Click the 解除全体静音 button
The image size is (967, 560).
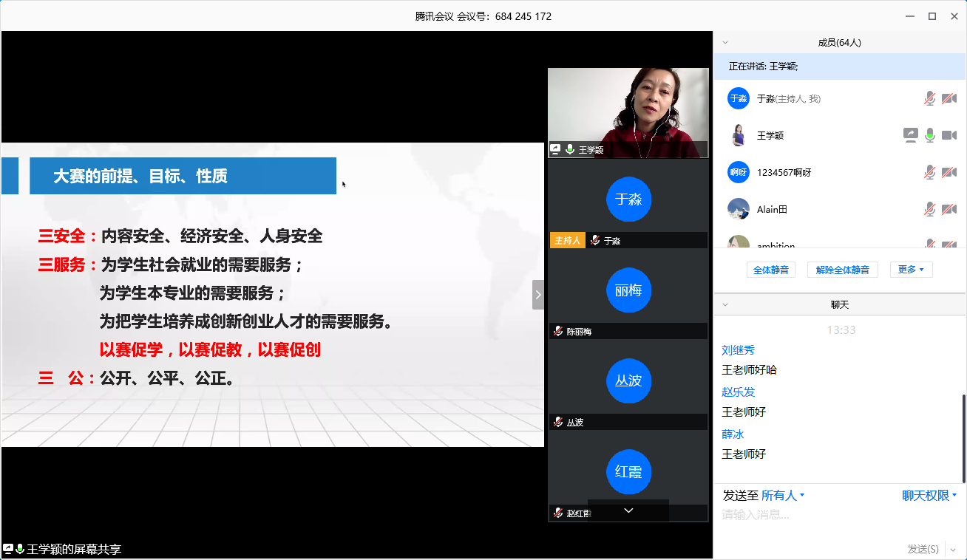click(x=842, y=270)
